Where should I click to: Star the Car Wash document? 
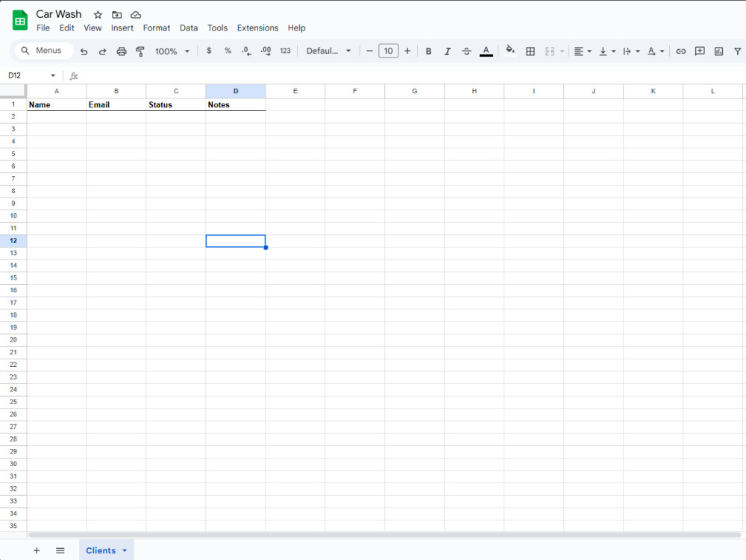pos(98,15)
